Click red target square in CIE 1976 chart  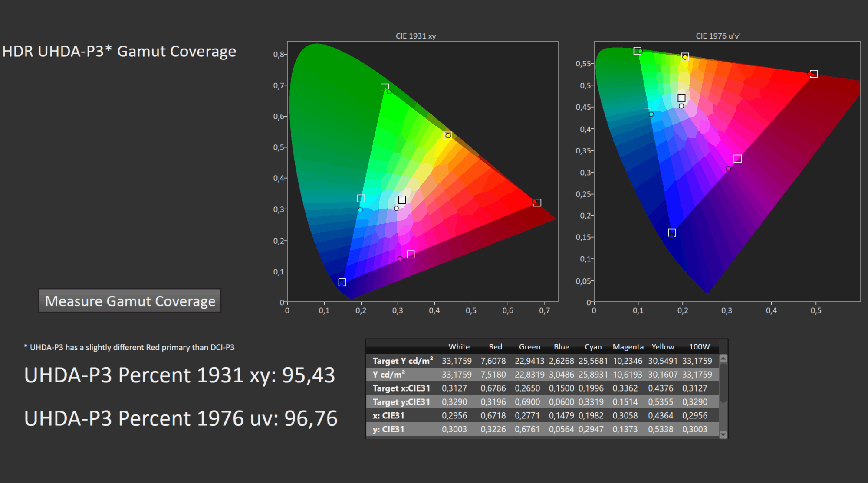814,74
